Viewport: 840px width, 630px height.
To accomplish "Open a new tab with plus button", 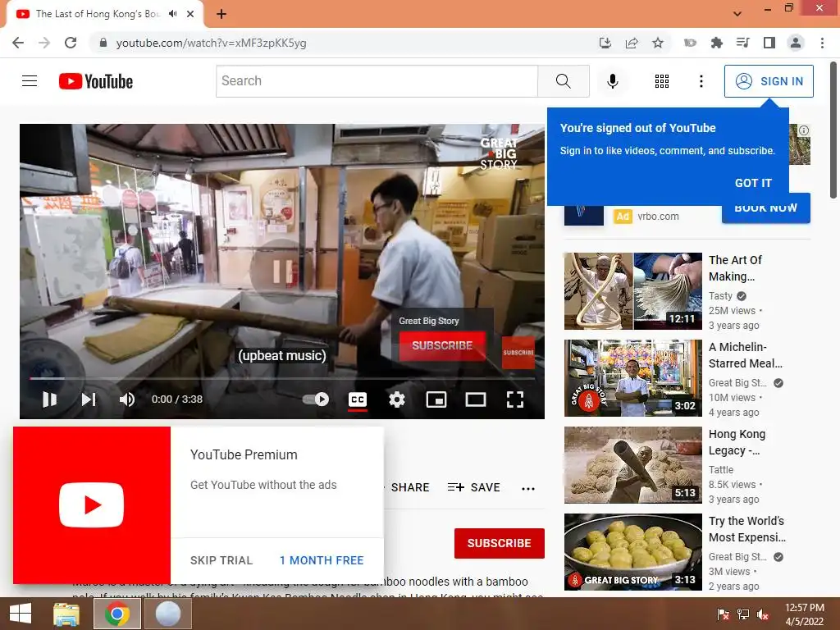I will pos(221,14).
